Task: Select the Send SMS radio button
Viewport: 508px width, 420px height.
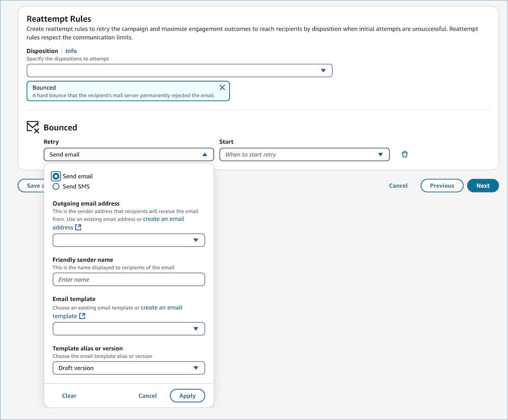Action: (56, 186)
